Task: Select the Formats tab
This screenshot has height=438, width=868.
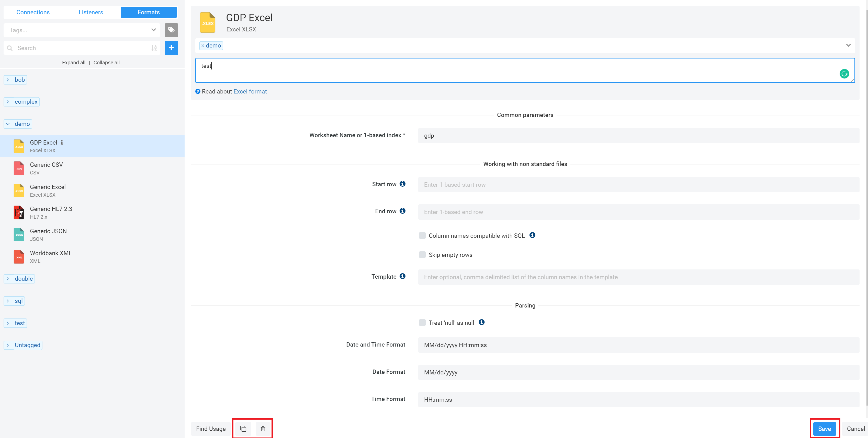Action: (x=149, y=12)
